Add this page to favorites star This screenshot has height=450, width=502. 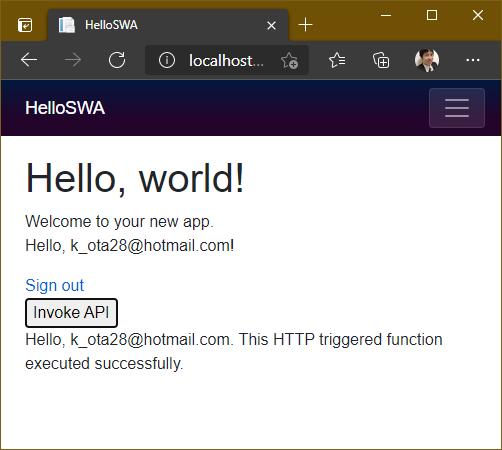click(x=289, y=61)
